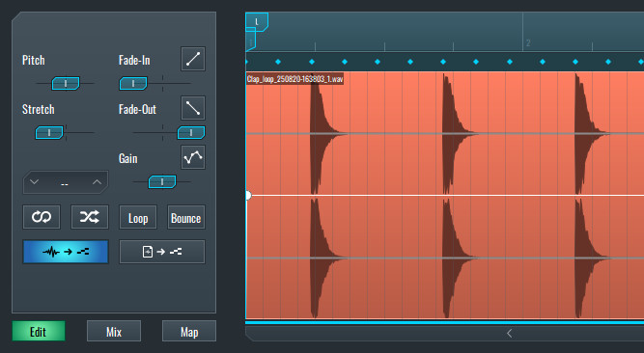
Task: Switch to the Mix tab
Action: [x=114, y=331]
